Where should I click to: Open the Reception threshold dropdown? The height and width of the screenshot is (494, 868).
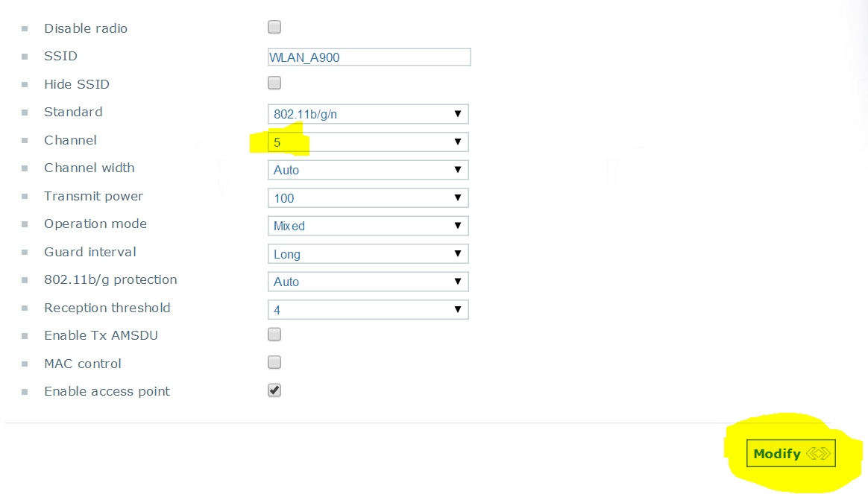(368, 310)
